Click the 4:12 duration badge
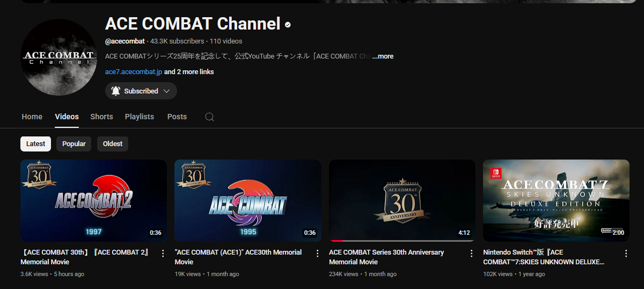 (464, 233)
